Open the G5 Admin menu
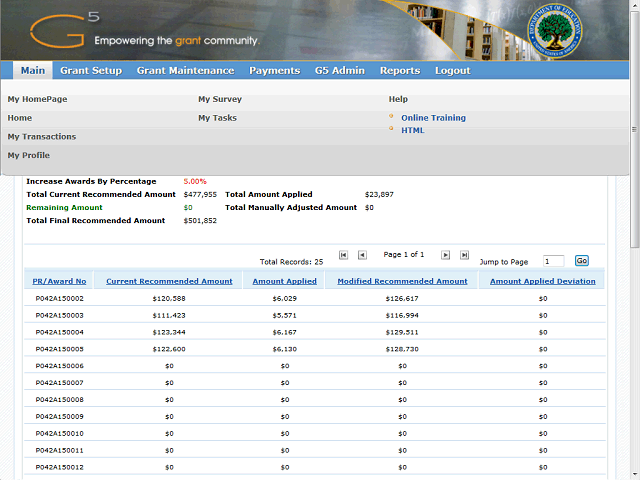 tap(339, 71)
